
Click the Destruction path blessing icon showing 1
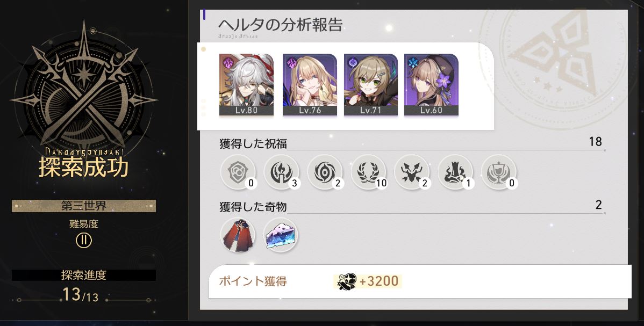coord(455,172)
